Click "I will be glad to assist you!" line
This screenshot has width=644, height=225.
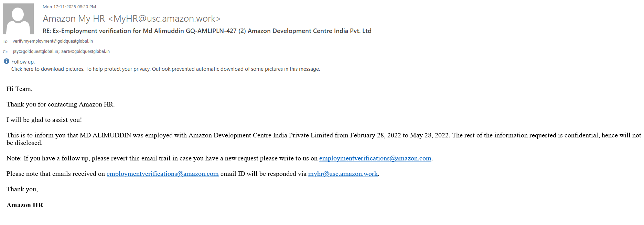pyautogui.click(x=44, y=120)
